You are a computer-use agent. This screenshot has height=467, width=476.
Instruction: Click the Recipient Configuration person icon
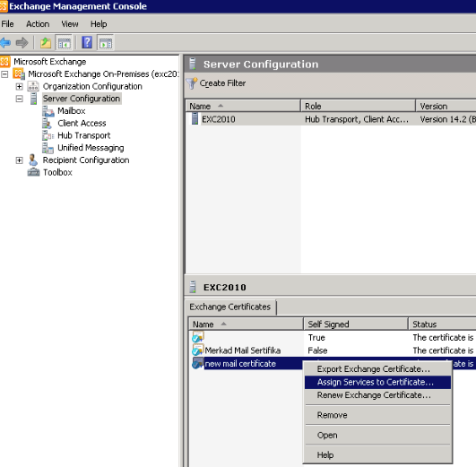(x=33, y=160)
